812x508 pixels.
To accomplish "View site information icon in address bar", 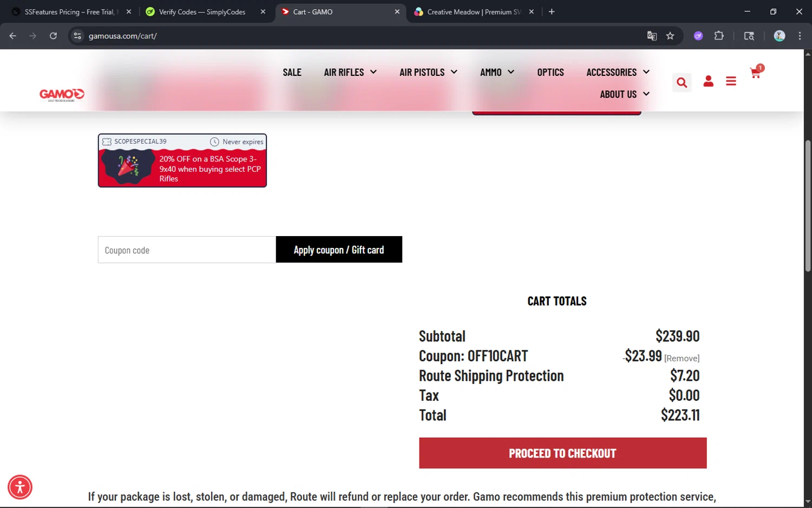I will [x=77, y=36].
